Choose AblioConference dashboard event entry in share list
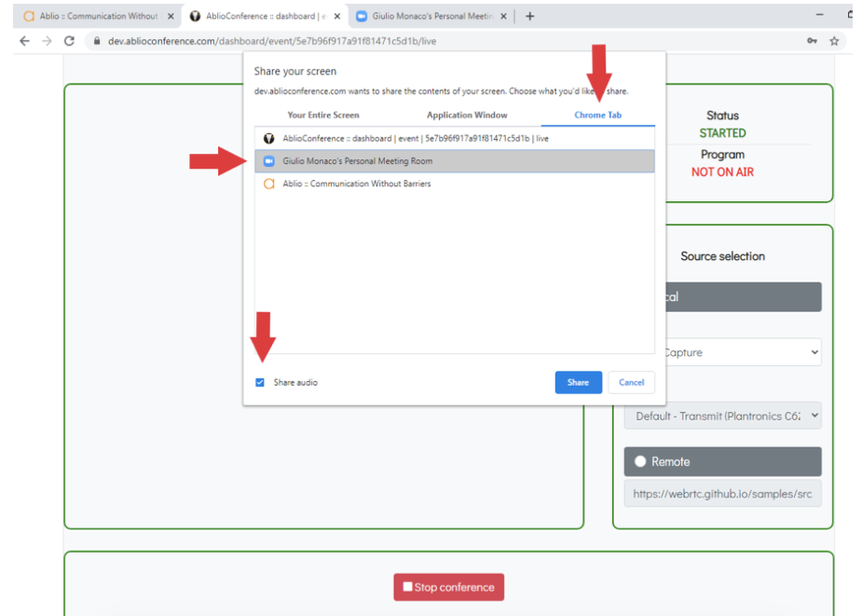 click(455, 138)
